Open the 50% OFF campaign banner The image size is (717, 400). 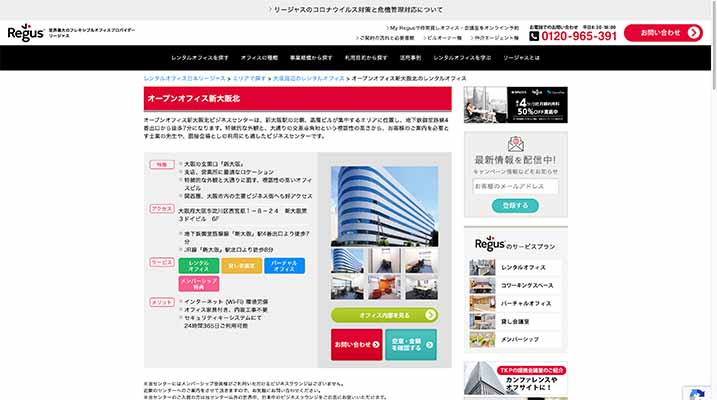click(x=516, y=105)
